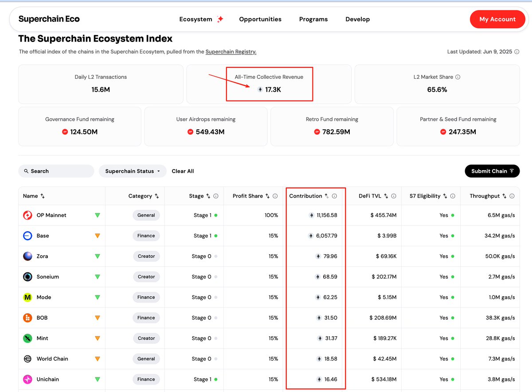Open the Superchain Registry link
532x392 pixels.
coord(231,52)
